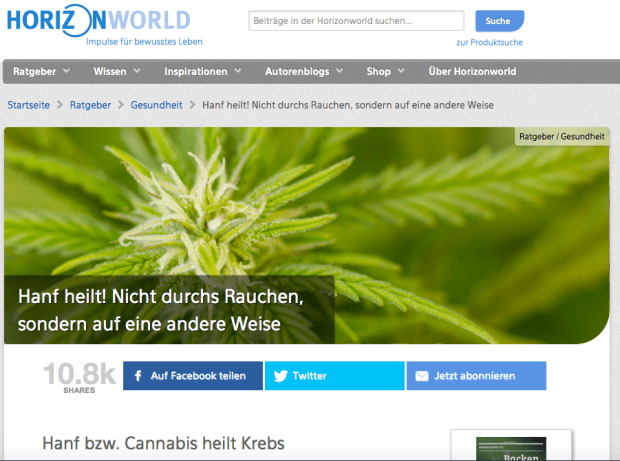
Task: Open Gesundheit breadcrumb link
Action: coord(158,104)
